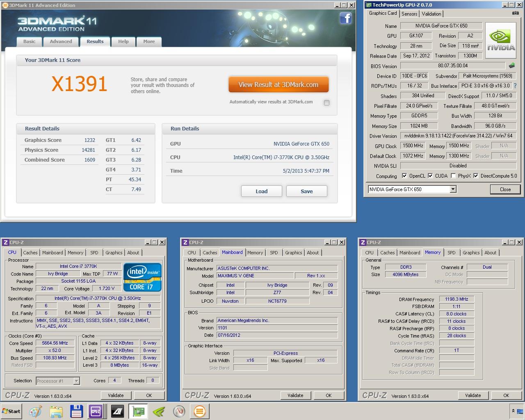
Task: Open the Paint taskbar icon
Action: (36, 411)
